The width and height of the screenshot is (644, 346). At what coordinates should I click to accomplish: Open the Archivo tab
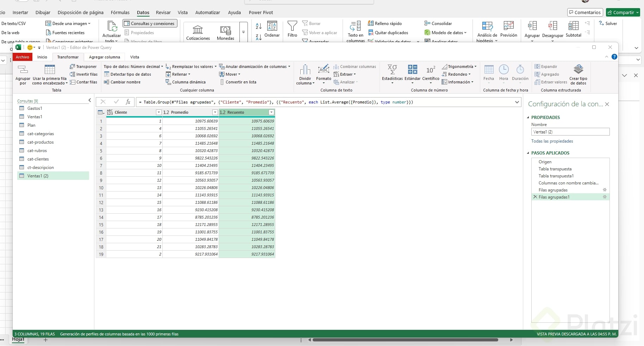[23, 57]
